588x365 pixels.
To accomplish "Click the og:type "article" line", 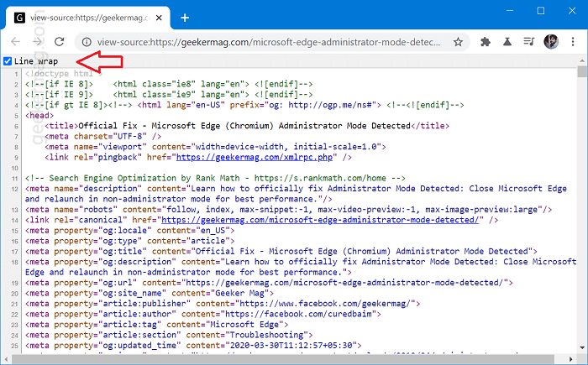I will click(x=129, y=241).
